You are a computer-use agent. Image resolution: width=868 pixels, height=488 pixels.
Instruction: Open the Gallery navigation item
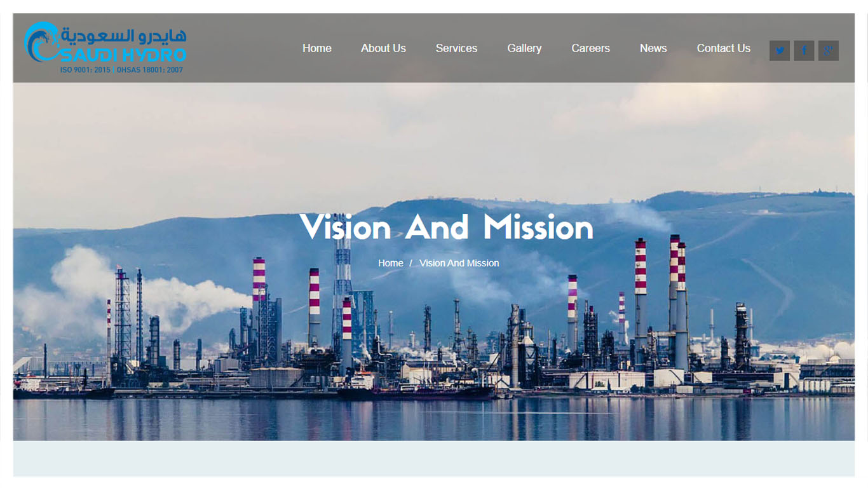[x=524, y=48]
